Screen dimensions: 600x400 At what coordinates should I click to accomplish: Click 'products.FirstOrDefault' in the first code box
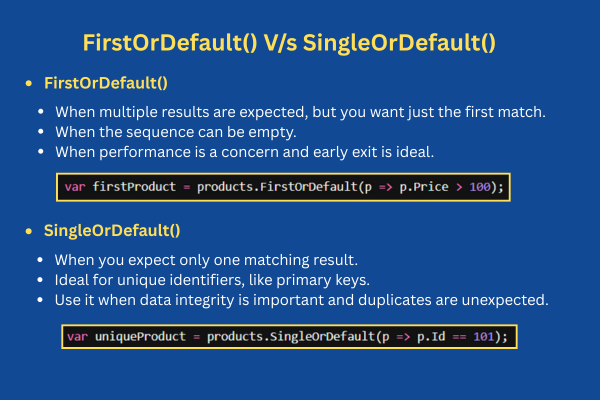[x=277, y=187]
